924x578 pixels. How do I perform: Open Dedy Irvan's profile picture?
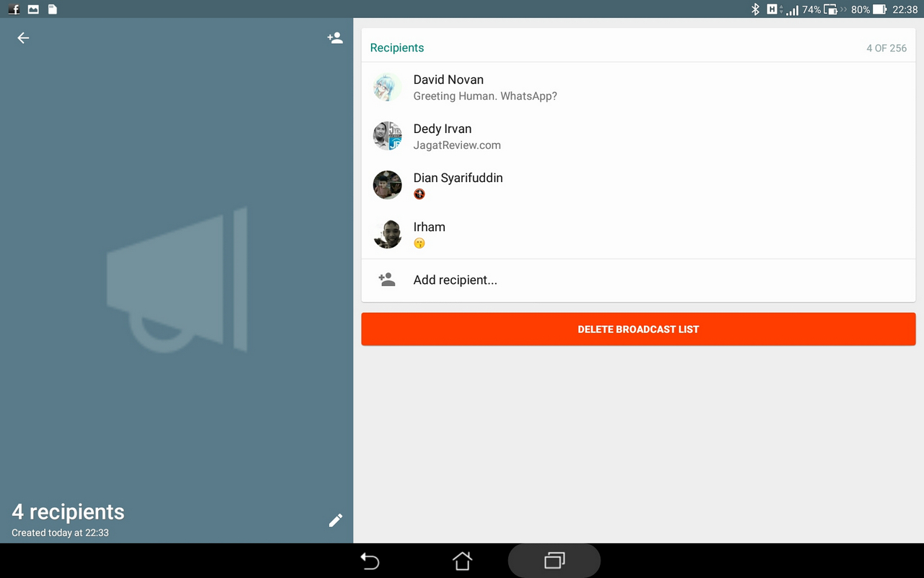click(388, 136)
